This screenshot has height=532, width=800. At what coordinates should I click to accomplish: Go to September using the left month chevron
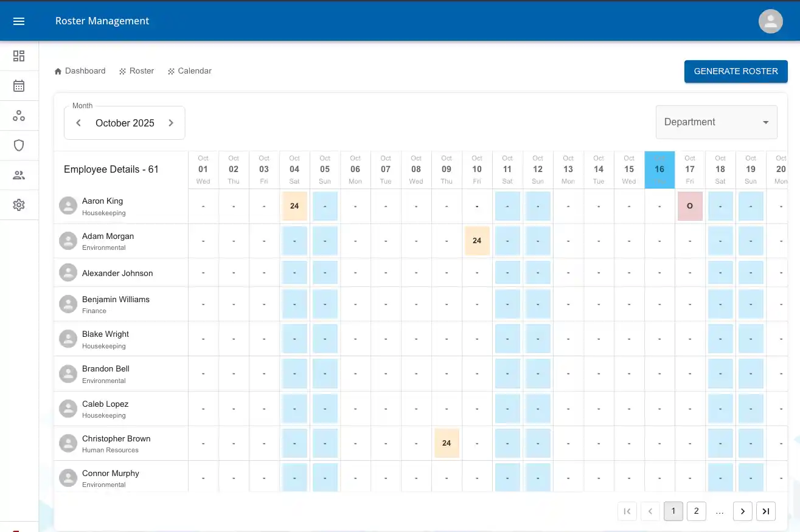pyautogui.click(x=78, y=122)
